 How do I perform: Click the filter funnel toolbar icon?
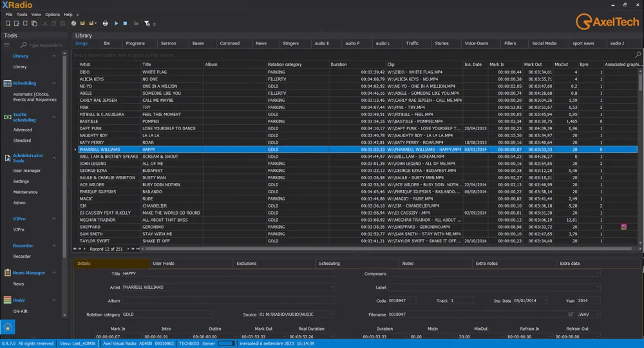click(x=147, y=23)
